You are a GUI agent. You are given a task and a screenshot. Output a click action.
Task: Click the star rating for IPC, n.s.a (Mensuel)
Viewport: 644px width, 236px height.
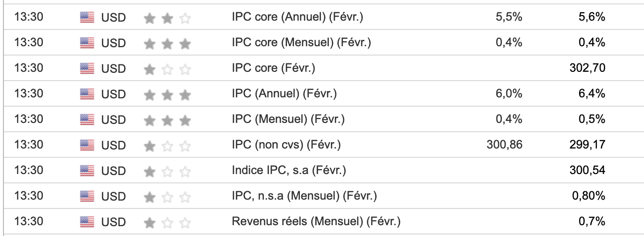[x=167, y=196]
